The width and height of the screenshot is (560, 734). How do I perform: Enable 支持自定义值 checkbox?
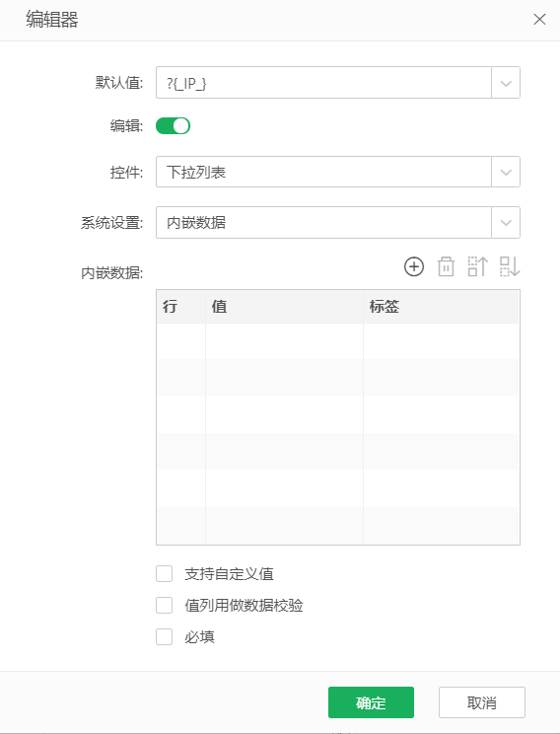(x=165, y=573)
